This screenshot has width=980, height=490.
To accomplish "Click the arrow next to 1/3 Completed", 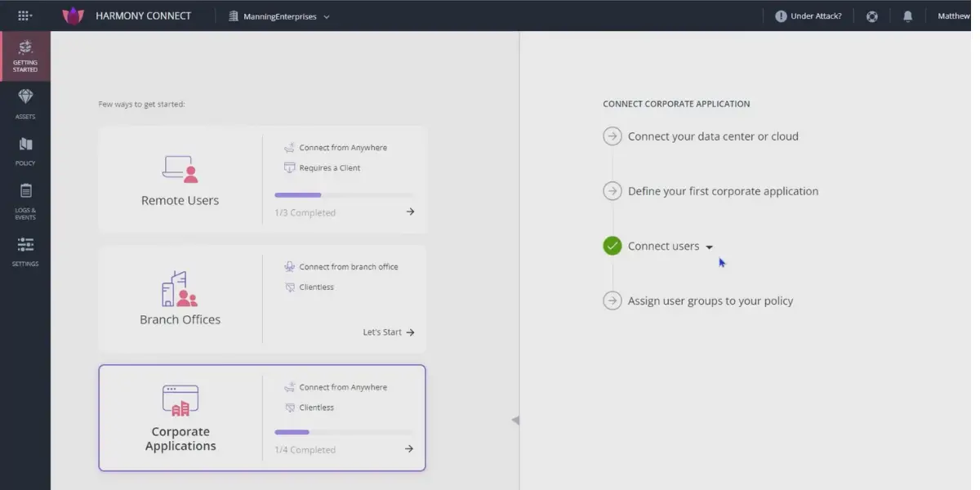I will [x=410, y=212].
